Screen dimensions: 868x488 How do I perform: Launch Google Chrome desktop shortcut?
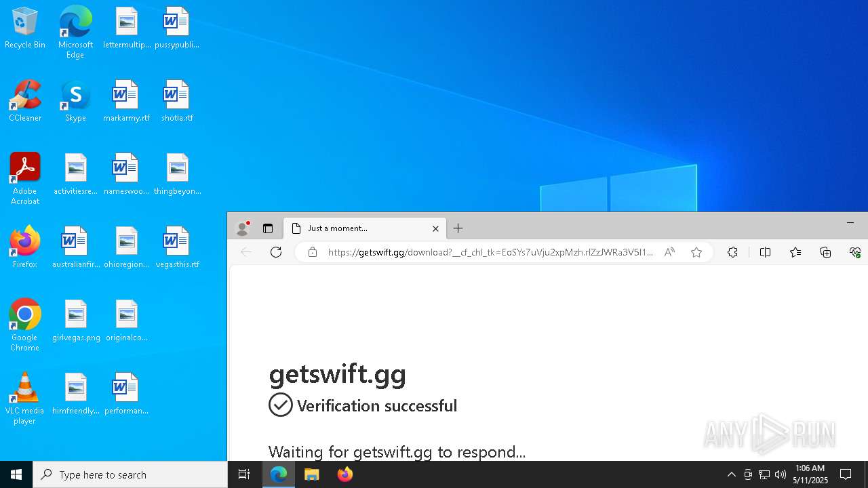pos(25,325)
